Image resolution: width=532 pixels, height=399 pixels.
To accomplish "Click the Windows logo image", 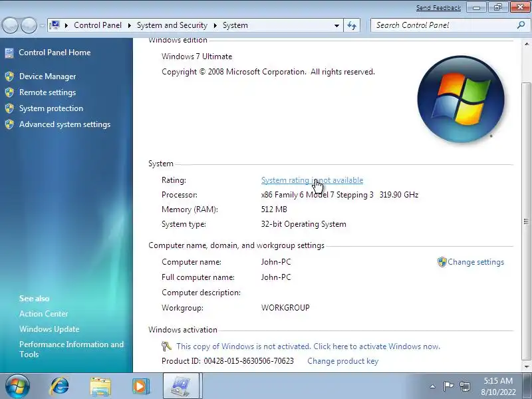I will pyautogui.click(x=461, y=99).
